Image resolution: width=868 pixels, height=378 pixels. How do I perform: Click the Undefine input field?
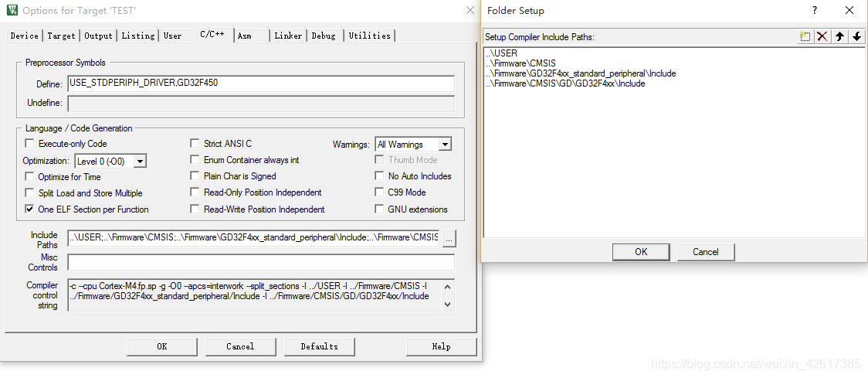pyautogui.click(x=261, y=104)
